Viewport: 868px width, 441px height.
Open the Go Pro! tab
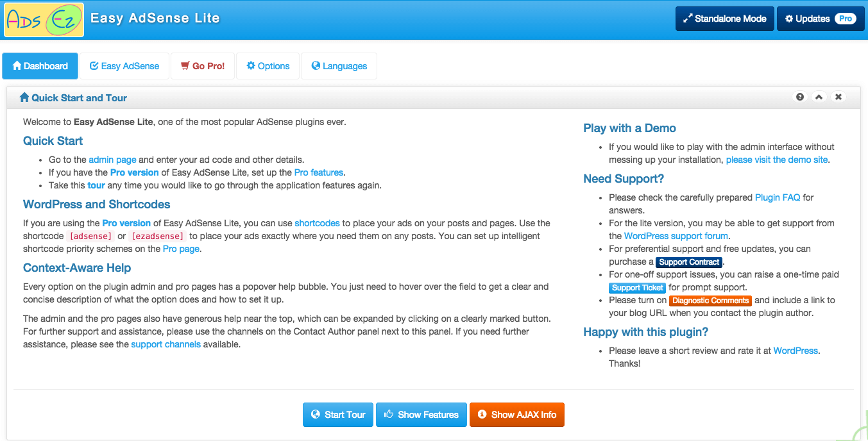coord(203,66)
